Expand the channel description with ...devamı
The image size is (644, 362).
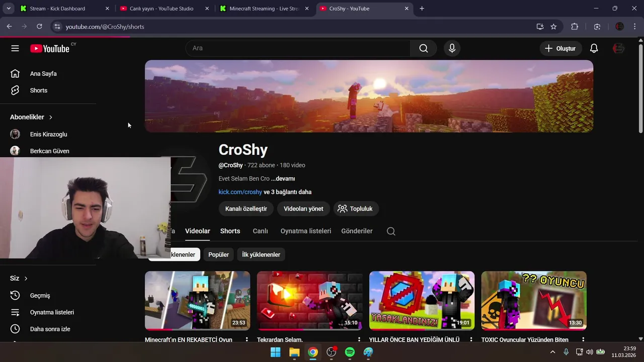tap(283, 178)
